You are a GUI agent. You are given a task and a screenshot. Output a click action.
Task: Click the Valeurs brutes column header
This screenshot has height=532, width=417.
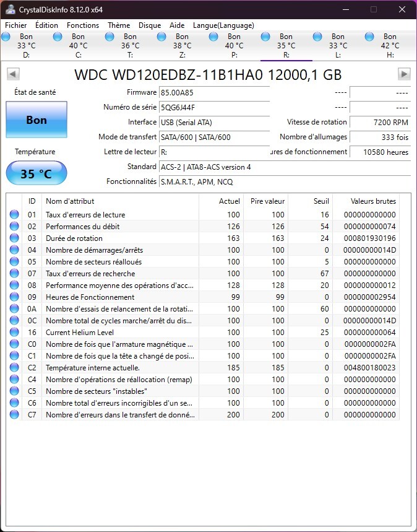pos(366,201)
